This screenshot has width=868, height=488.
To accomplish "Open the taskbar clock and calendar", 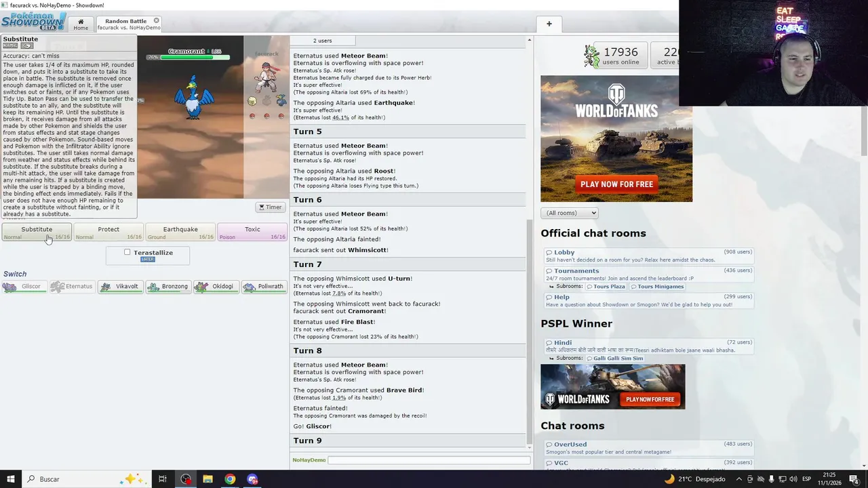I will pos(829,479).
